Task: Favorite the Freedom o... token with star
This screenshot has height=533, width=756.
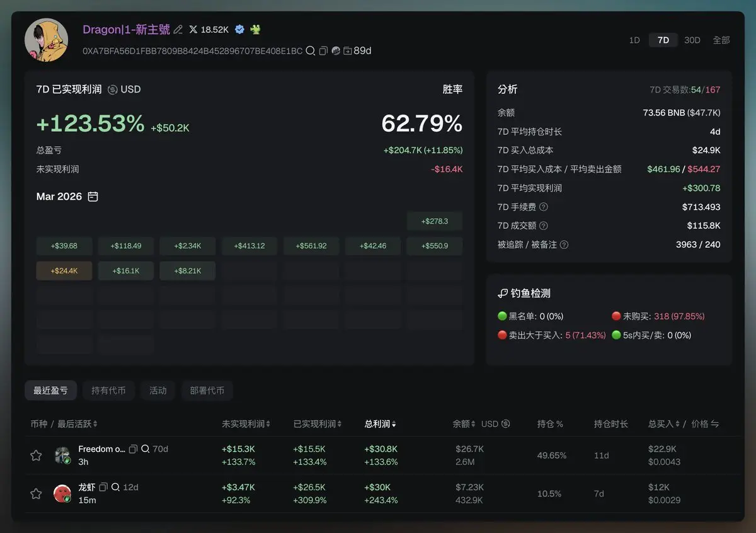Action: (x=36, y=456)
